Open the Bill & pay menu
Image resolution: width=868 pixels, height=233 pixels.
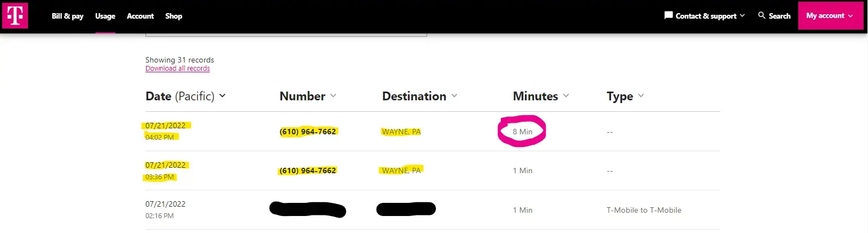[68, 16]
